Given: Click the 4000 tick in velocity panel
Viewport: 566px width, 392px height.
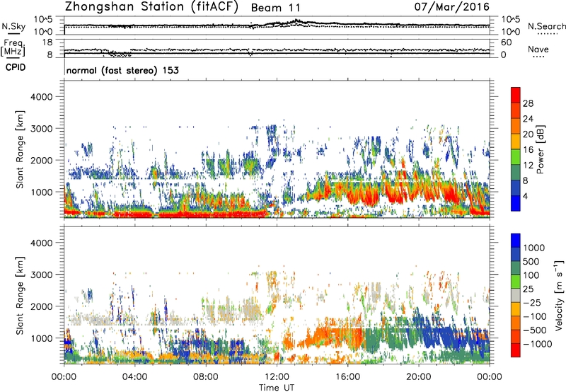Looking at the screenshot, I should (x=41, y=243).
